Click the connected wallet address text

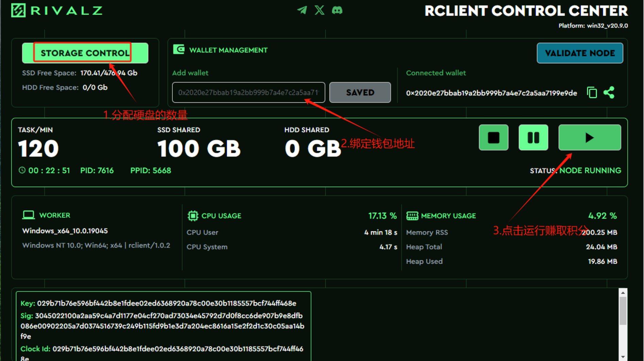coord(491,93)
